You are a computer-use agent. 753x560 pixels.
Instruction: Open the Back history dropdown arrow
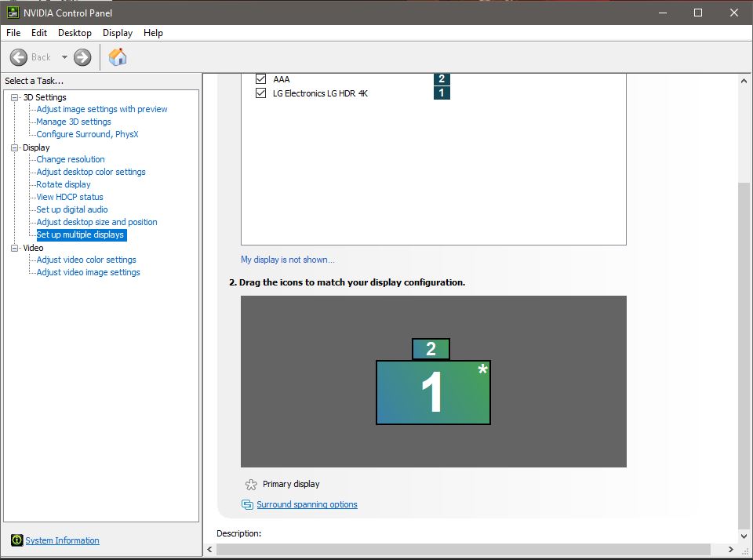click(64, 57)
